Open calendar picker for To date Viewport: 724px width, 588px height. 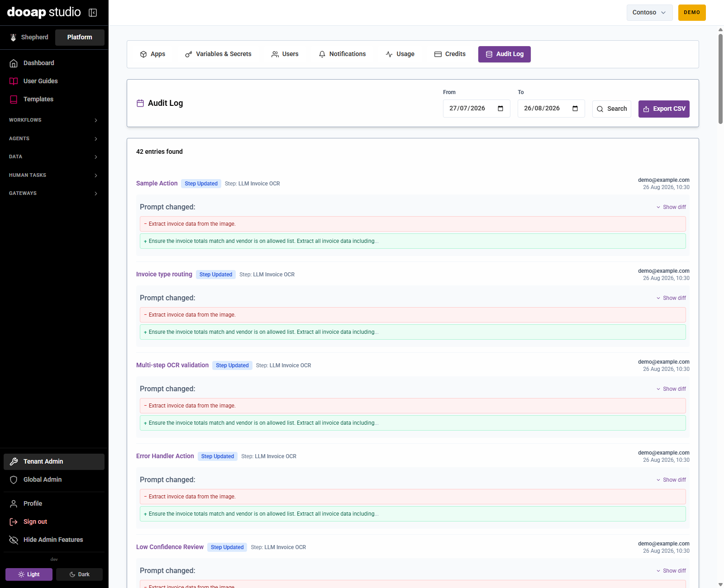pos(575,109)
